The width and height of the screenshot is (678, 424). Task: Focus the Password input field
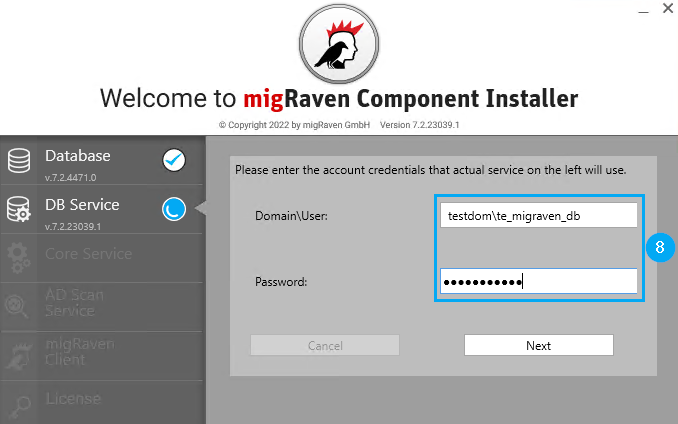tap(539, 281)
